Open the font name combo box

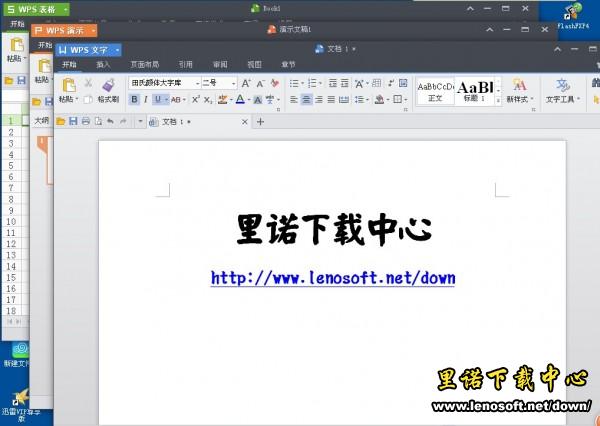(165, 83)
